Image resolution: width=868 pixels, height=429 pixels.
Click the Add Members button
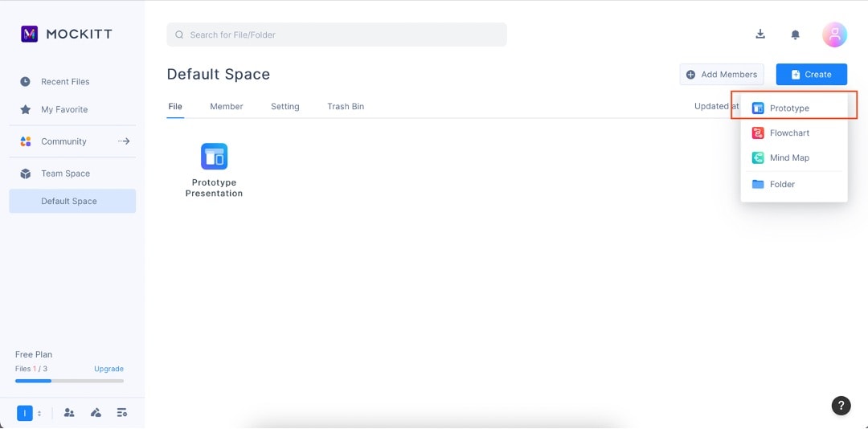[x=722, y=75]
